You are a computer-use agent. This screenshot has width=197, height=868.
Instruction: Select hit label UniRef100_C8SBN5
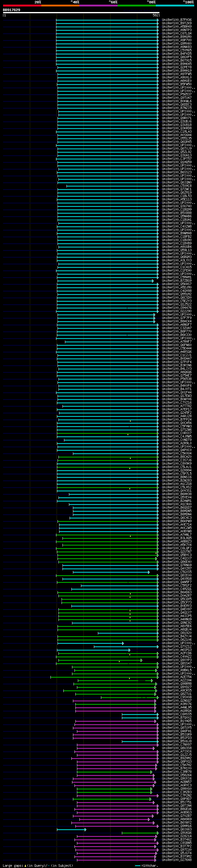(x=177, y=843)
